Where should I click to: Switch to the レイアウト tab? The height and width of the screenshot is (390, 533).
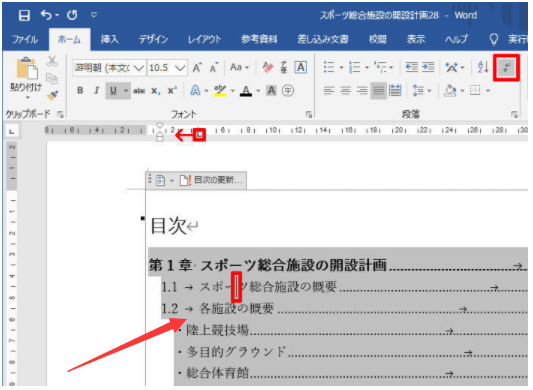[204, 39]
